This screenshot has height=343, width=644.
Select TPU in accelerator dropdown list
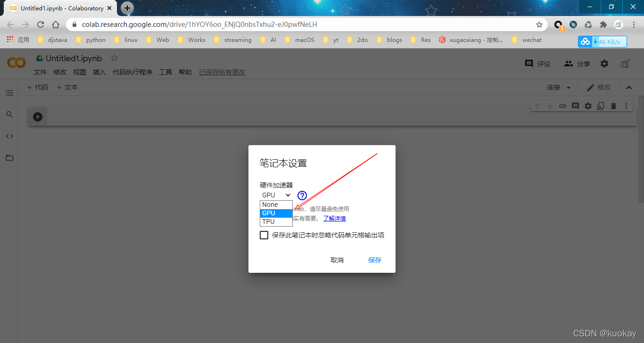click(276, 221)
